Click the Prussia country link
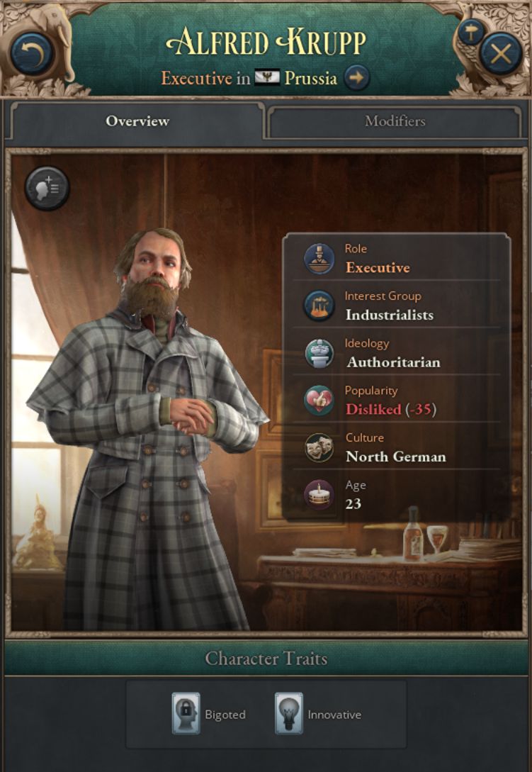This screenshot has width=532, height=772. (310, 78)
